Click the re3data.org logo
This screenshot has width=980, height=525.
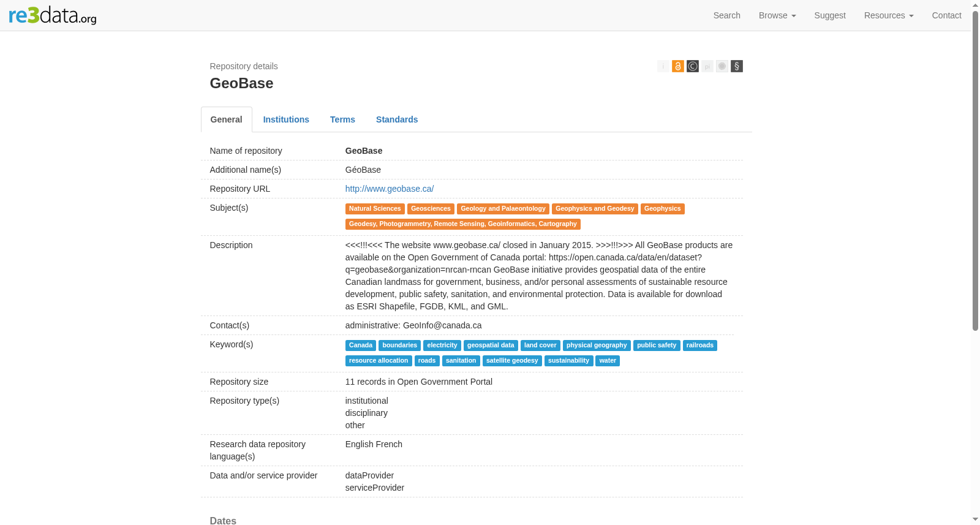pos(53,15)
